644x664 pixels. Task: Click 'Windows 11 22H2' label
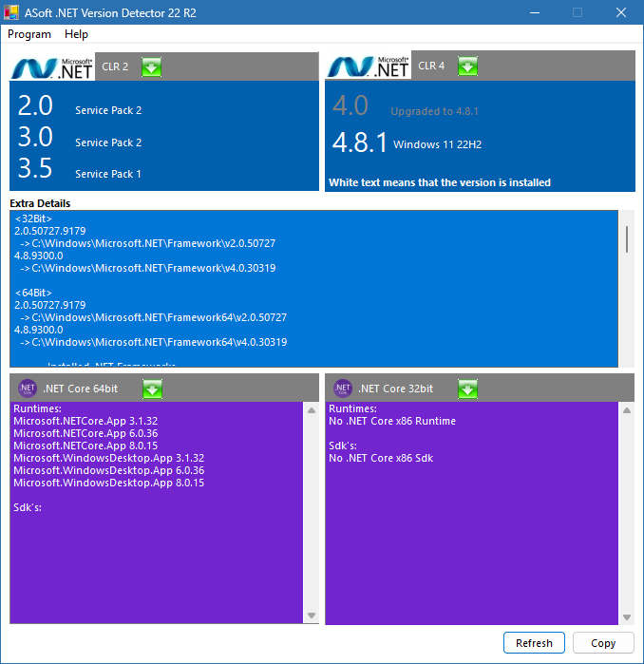(437, 144)
